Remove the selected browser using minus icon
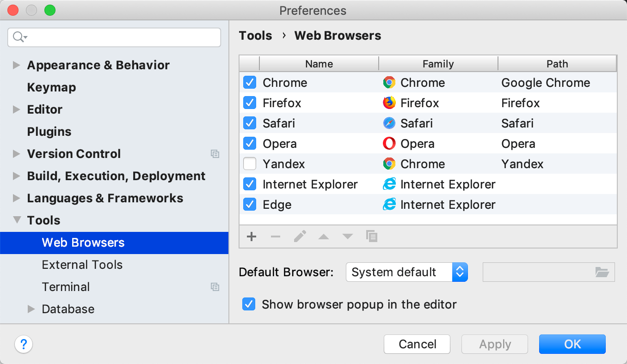 pyautogui.click(x=275, y=236)
